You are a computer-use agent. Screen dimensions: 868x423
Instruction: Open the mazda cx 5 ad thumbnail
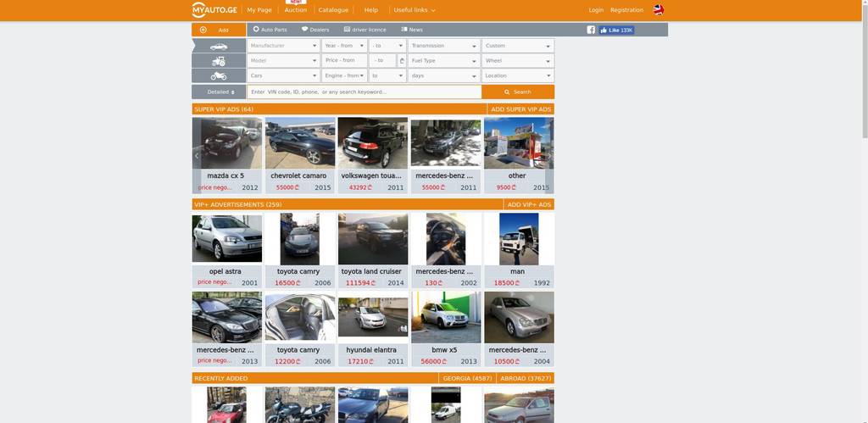[227, 143]
